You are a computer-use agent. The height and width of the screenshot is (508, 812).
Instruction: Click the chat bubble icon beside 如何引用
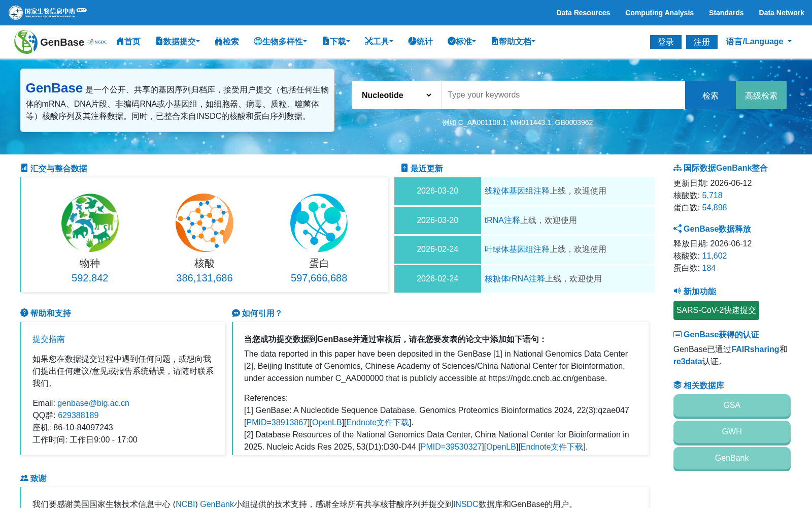pyautogui.click(x=236, y=313)
